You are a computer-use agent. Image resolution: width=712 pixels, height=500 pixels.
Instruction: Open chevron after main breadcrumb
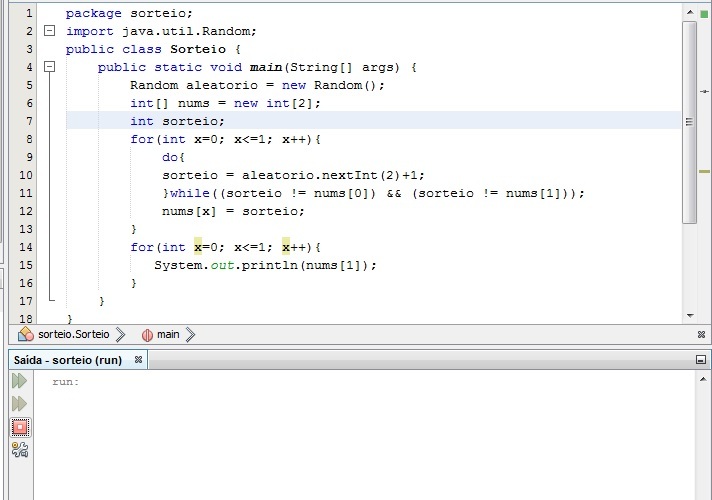pos(190,335)
